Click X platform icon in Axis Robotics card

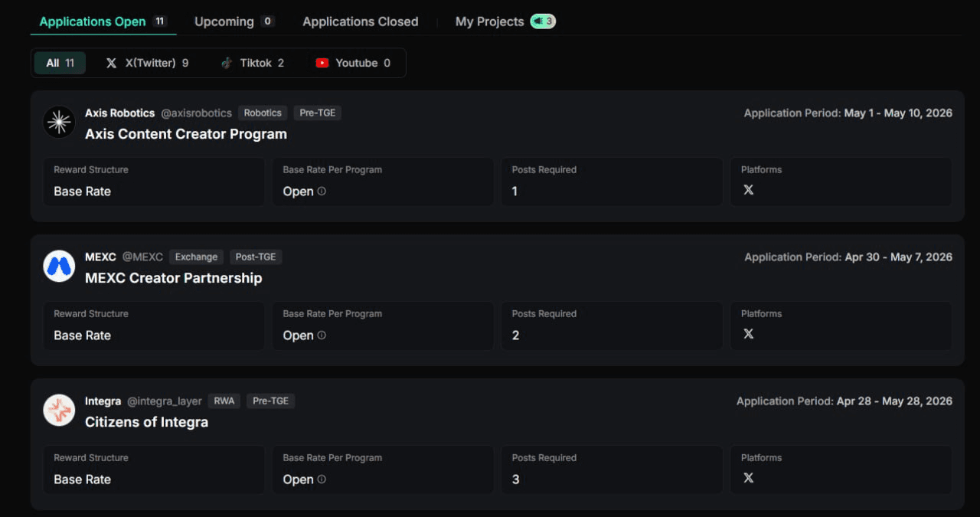point(749,190)
